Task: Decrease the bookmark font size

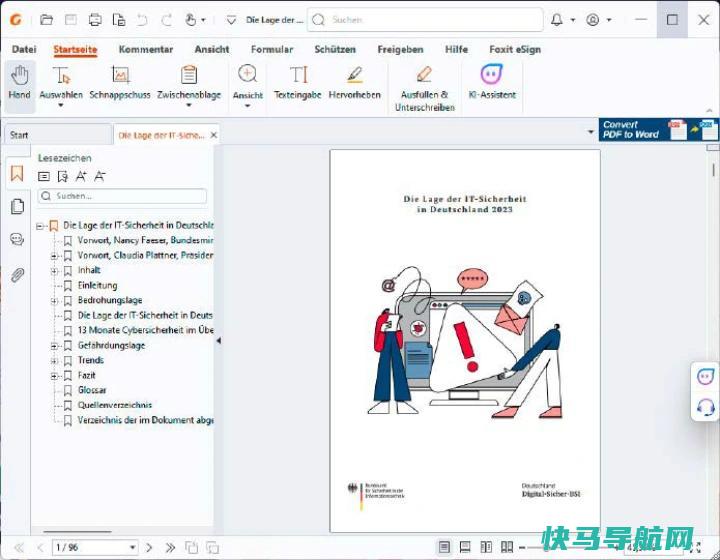Action: (x=100, y=176)
